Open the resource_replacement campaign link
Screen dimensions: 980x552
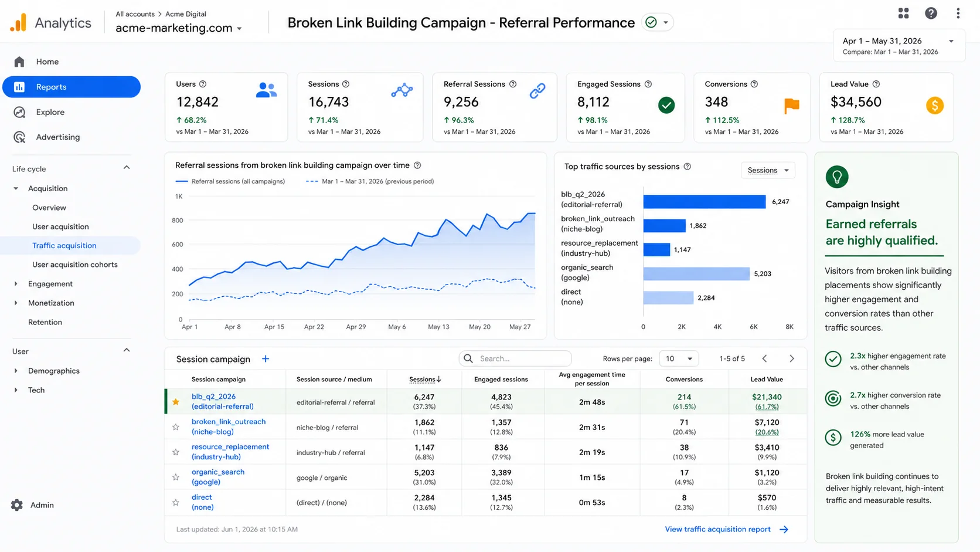[x=230, y=452]
